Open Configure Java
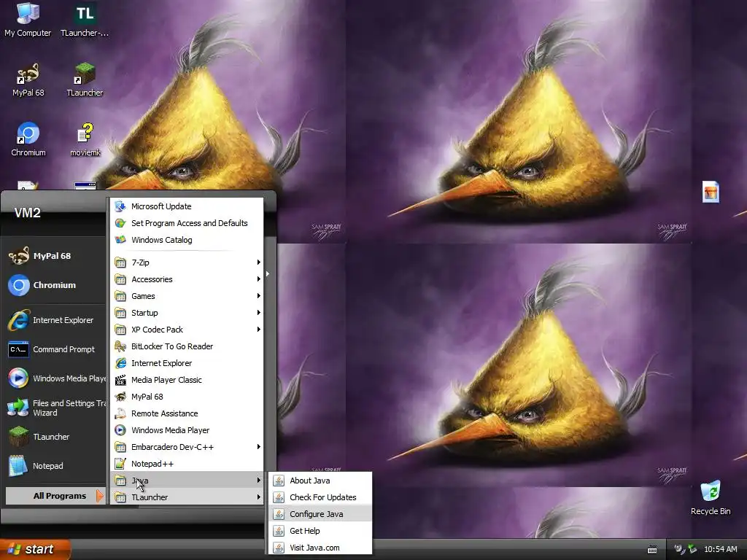Image resolution: width=747 pixels, height=560 pixels. pos(320,514)
